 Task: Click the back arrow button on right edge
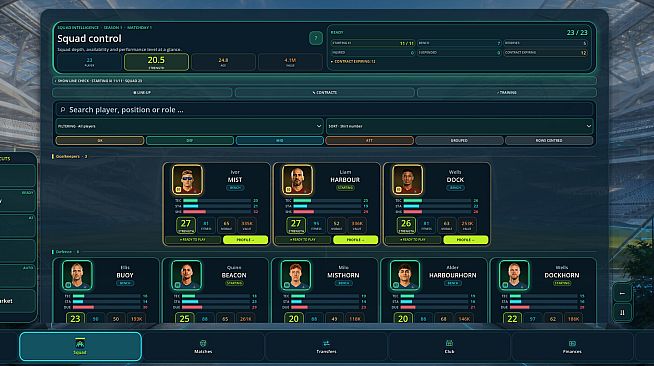click(622, 293)
